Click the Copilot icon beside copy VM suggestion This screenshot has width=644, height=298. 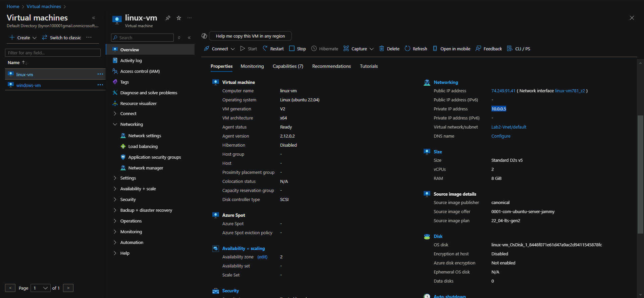pyautogui.click(x=204, y=36)
